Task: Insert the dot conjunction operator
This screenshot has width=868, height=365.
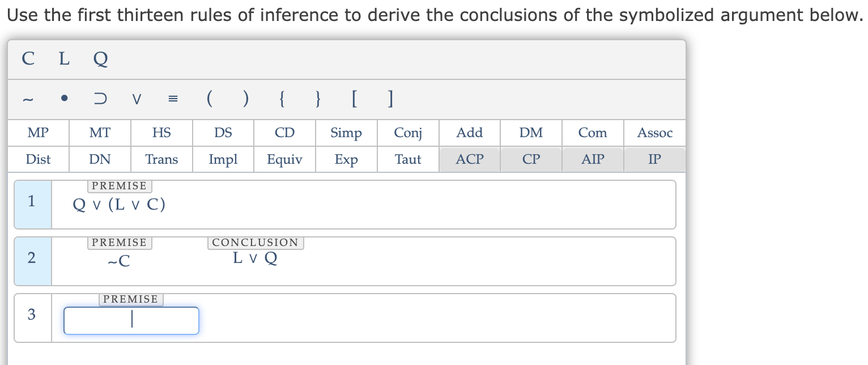Action: coord(64,98)
